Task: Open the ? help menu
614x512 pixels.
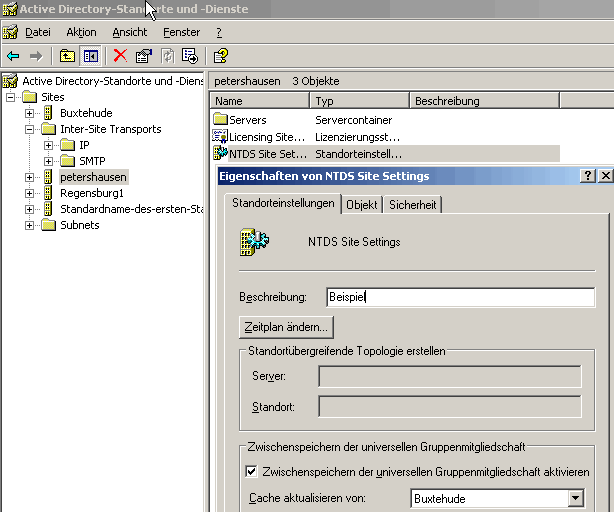Action: click(219, 32)
